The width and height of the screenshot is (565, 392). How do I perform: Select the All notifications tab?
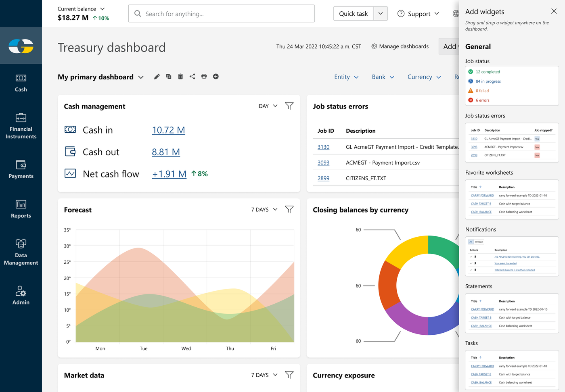[470, 242]
